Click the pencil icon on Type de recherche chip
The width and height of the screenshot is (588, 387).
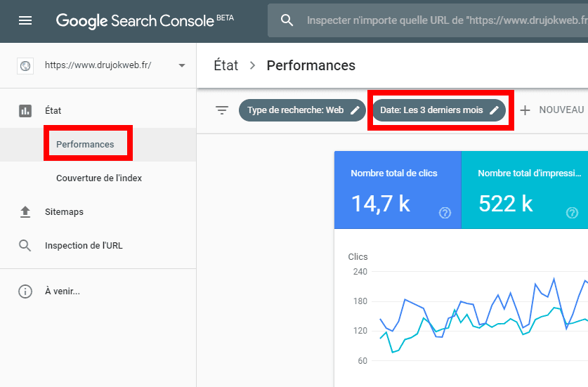(355, 110)
